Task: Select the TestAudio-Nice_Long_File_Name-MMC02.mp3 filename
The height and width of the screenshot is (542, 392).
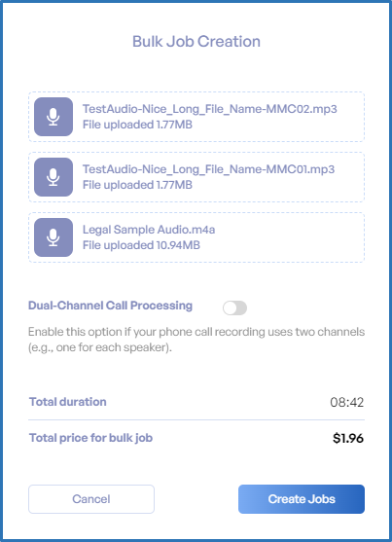Action: (x=209, y=109)
